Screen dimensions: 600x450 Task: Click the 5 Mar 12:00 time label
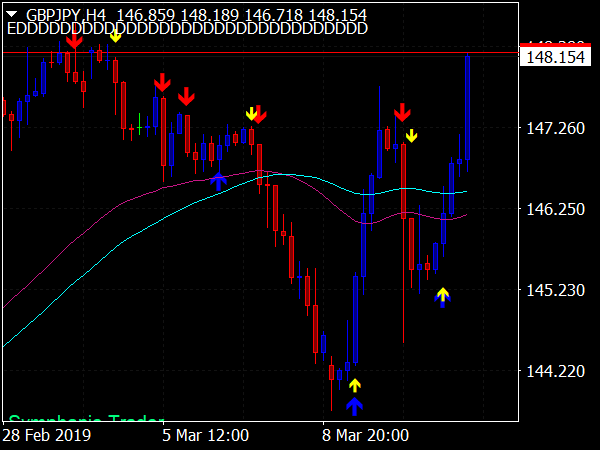pos(205,435)
